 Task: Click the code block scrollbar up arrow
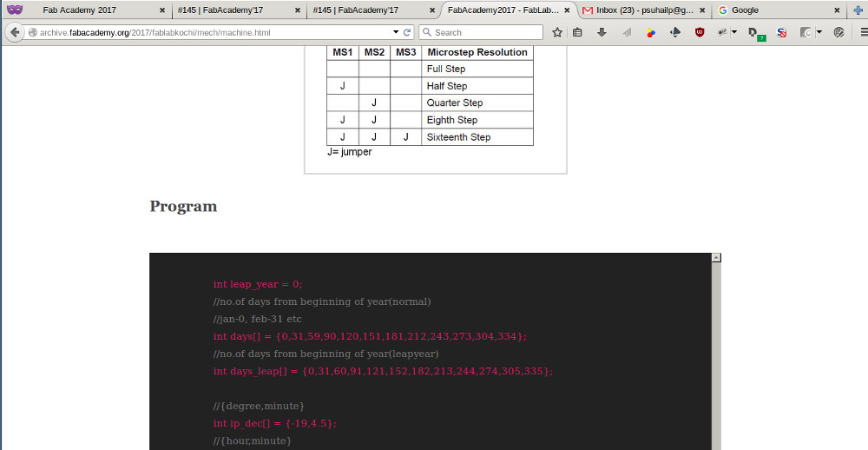(x=716, y=258)
